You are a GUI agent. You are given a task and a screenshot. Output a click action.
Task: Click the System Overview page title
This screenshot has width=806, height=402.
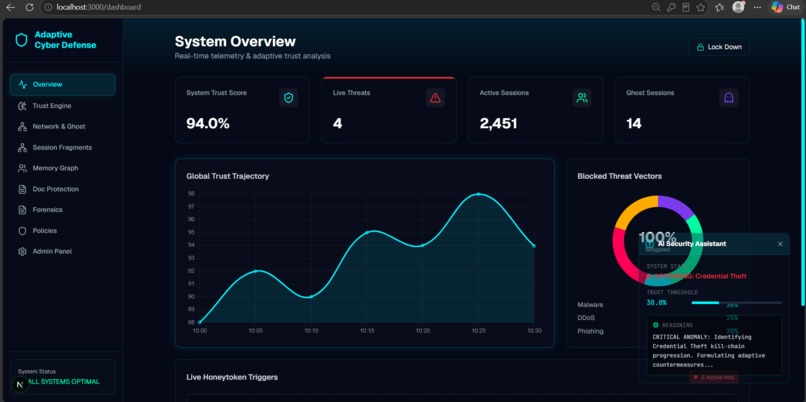pos(235,42)
